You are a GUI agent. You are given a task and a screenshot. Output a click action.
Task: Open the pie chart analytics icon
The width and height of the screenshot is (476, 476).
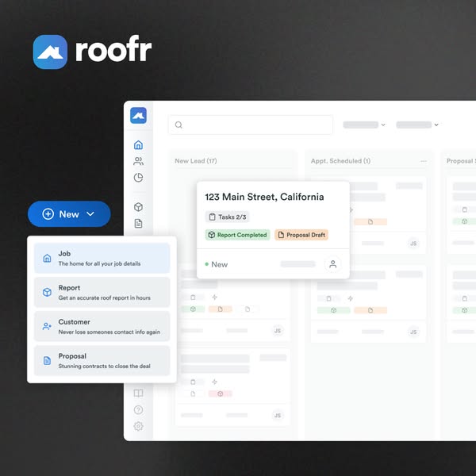tap(138, 177)
